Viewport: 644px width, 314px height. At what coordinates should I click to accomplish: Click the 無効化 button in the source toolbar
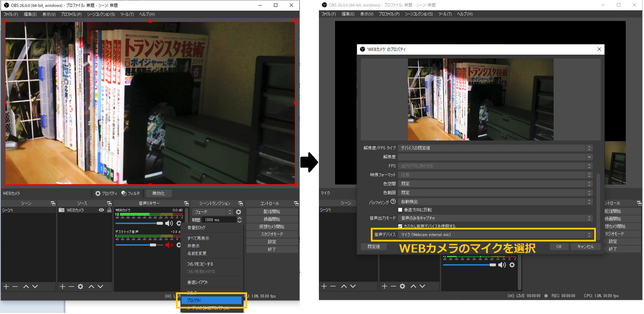coord(158,193)
